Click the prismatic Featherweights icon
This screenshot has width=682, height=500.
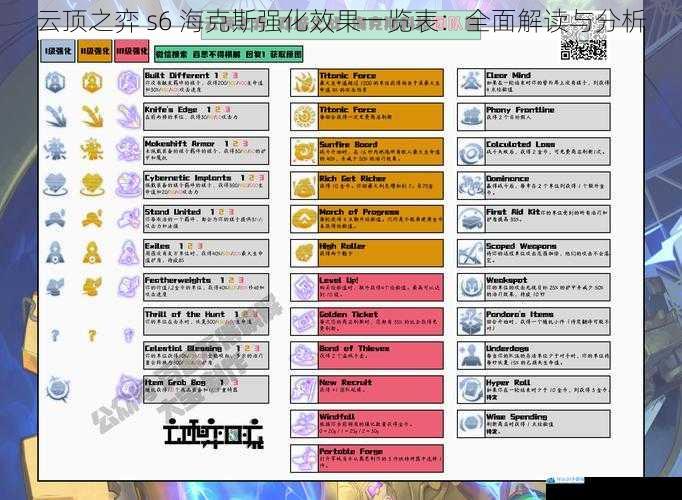tap(128, 287)
